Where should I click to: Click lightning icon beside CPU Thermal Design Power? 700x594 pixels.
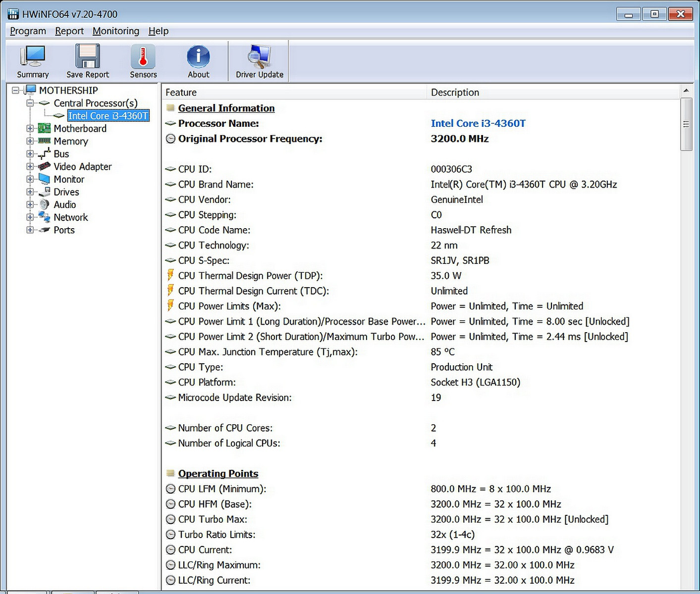pyautogui.click(x=170, y=275)
